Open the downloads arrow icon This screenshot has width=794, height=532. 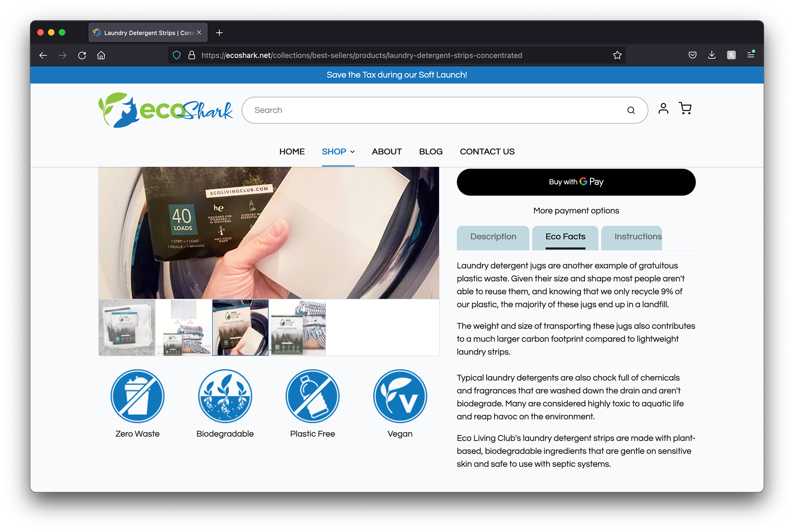pos(712,55)
